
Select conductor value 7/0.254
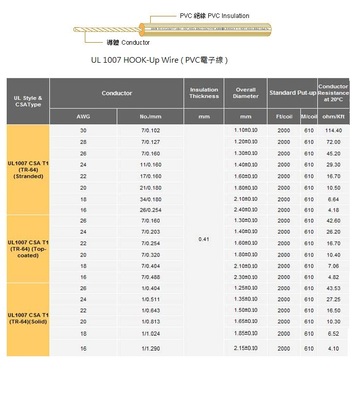151,243
